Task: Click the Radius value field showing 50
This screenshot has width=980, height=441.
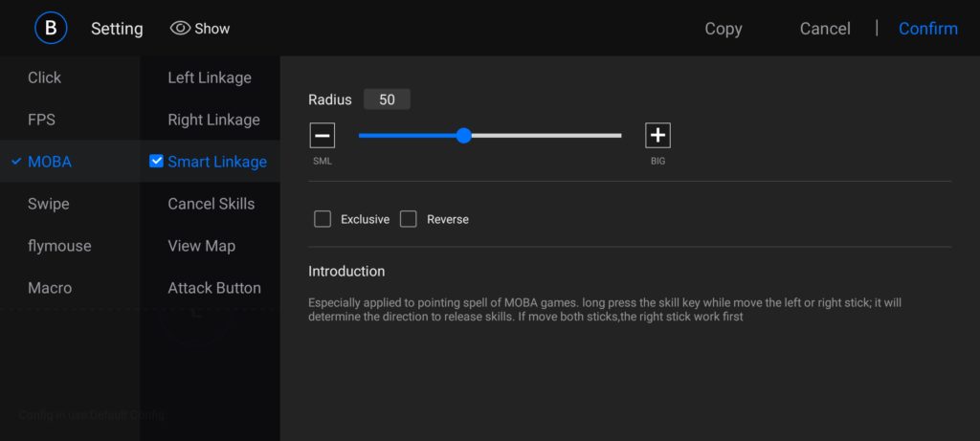Action: click(387, 99)
